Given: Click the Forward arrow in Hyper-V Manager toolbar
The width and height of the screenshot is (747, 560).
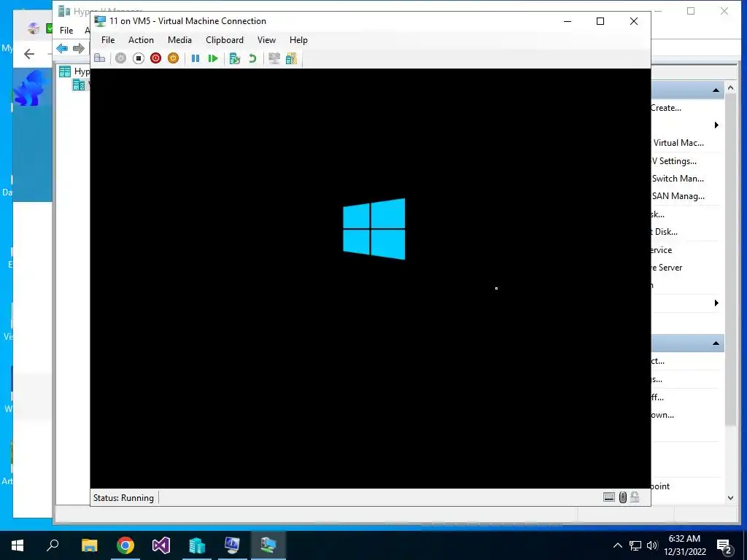Looking at the screenshot, I should point(79,48).
